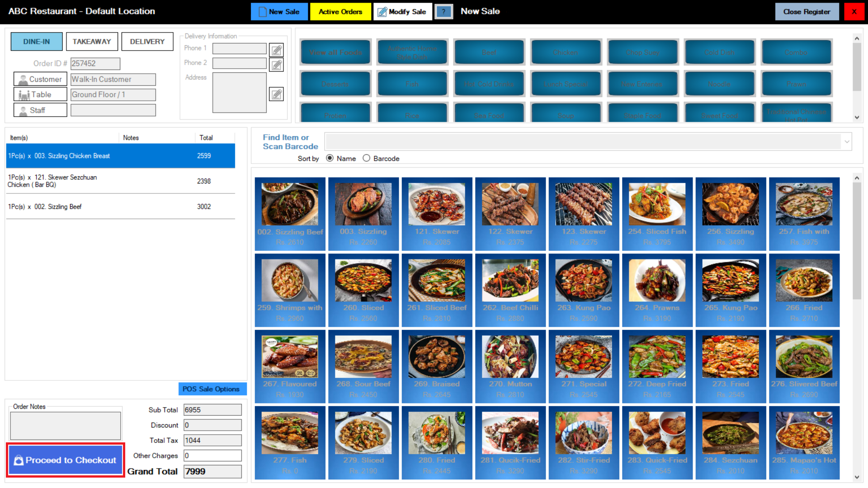Click the Order Notes text box
This screenshot has height=488, width=868.
pyautogui.click(x=66, y=426)
